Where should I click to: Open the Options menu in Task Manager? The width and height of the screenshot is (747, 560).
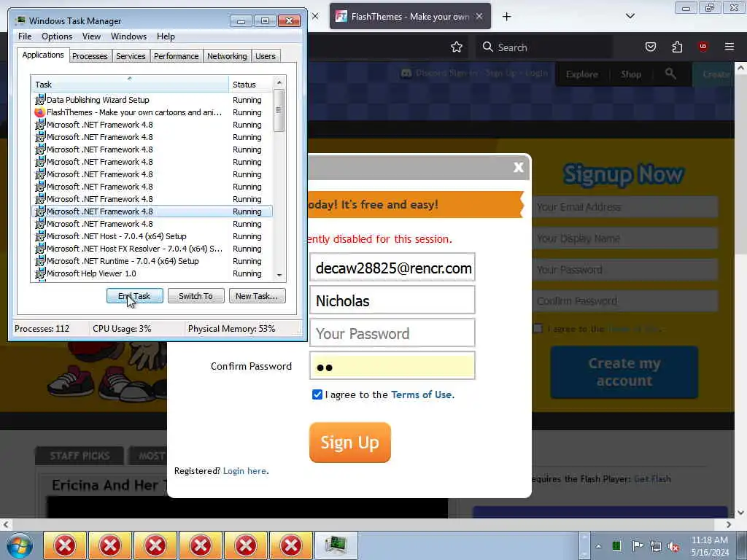pos(57,36)
